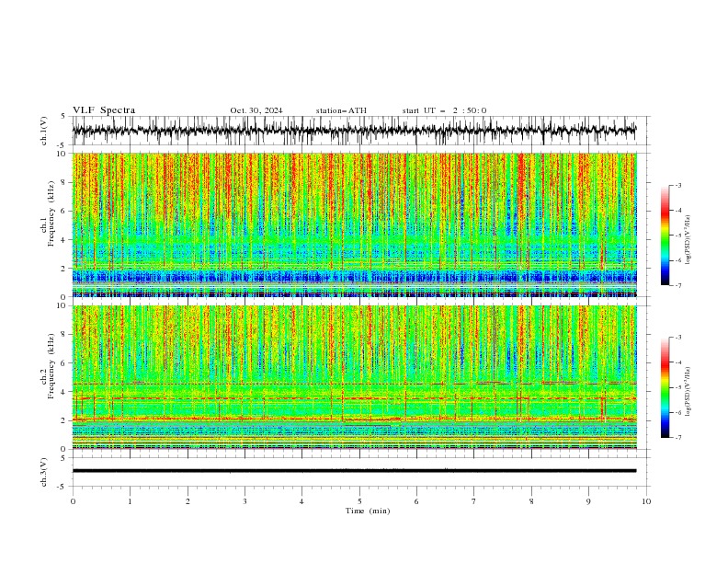Click time axis tick label "6"

[416, 501]
